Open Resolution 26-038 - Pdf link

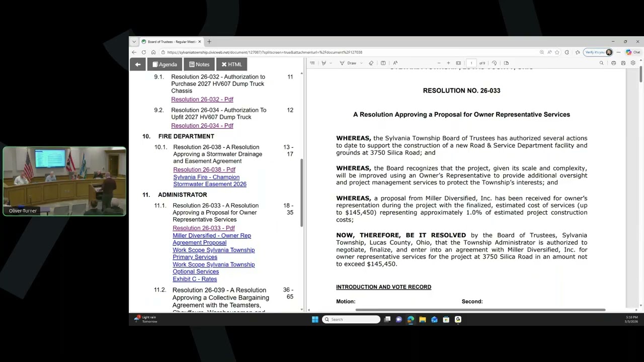pyautogui.click(x=204, y=169)
